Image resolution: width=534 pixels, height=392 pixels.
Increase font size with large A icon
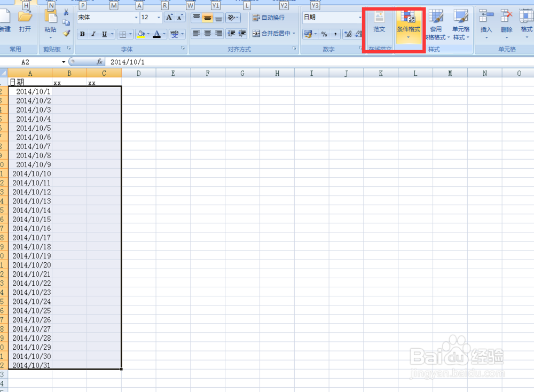169,18
